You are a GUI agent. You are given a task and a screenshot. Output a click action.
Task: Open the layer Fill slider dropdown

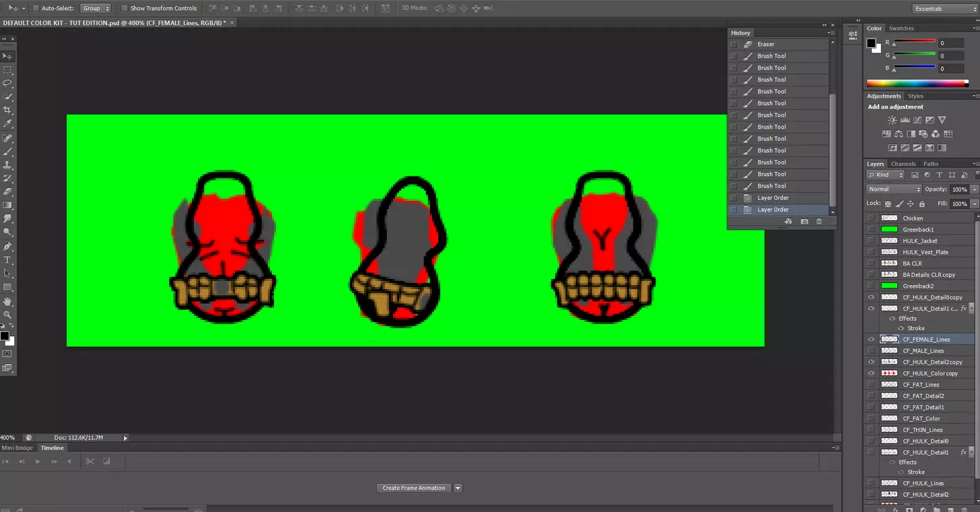(x=974, y=203)
